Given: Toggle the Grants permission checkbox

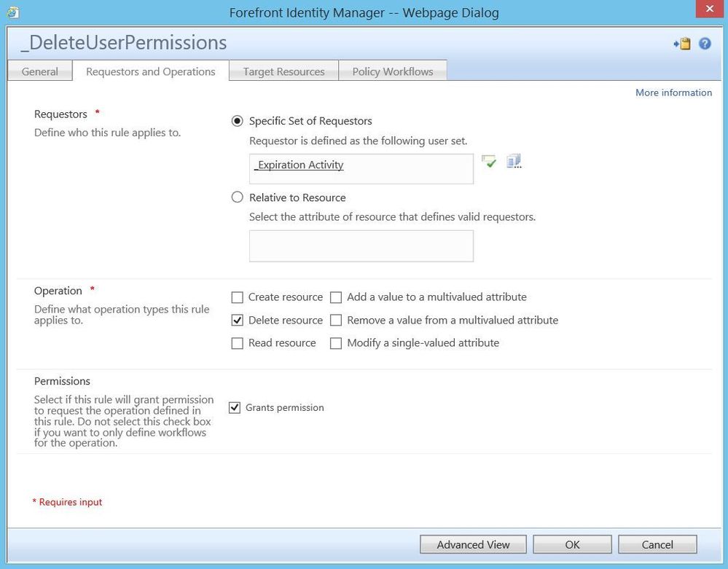Looking at the screenshot, I should [235, 408].
